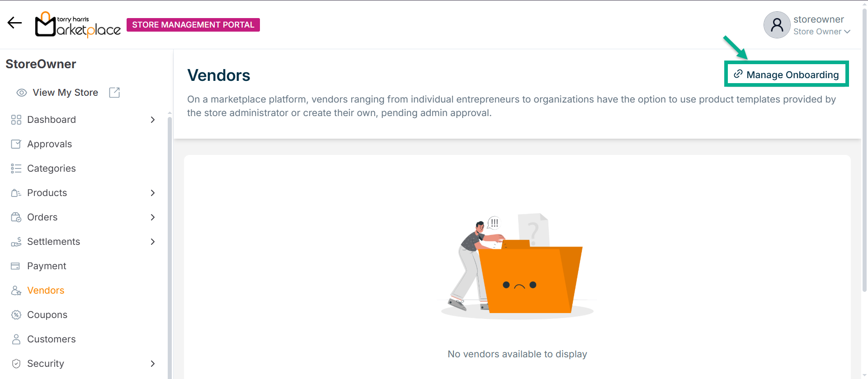Image resolution: width=868 pixels, height=379 pixels.
Task: Expand the Settlements submenu chevron
Action: 153,242
